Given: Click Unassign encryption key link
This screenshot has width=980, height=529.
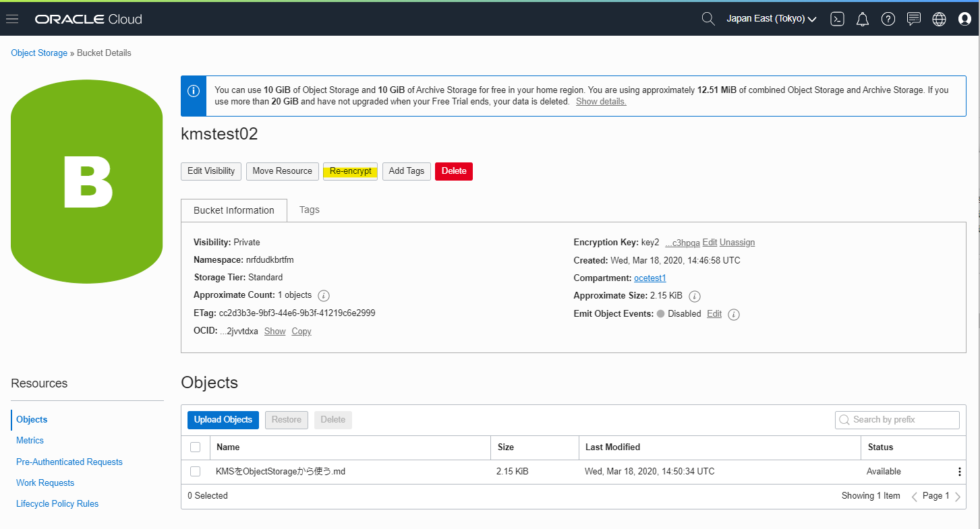Looking at the screenshot, I should 737,243.
